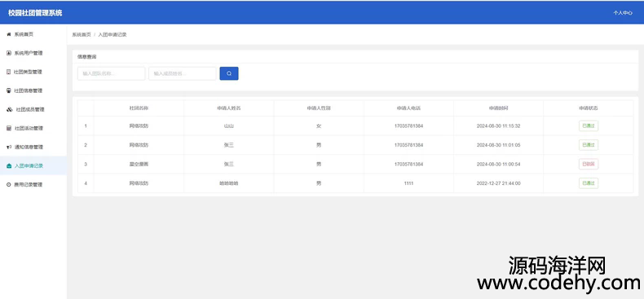Click the 已通过 tag in row four

pos(588,183)
